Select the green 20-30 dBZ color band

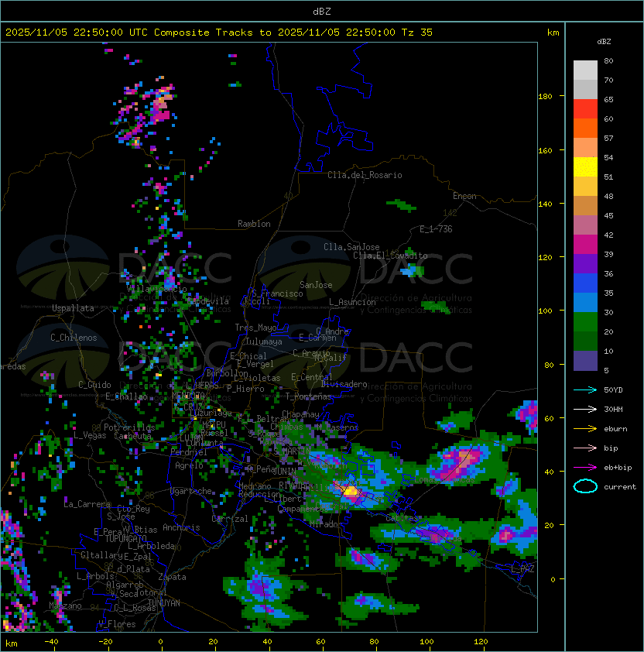click(x=585, y=322)
